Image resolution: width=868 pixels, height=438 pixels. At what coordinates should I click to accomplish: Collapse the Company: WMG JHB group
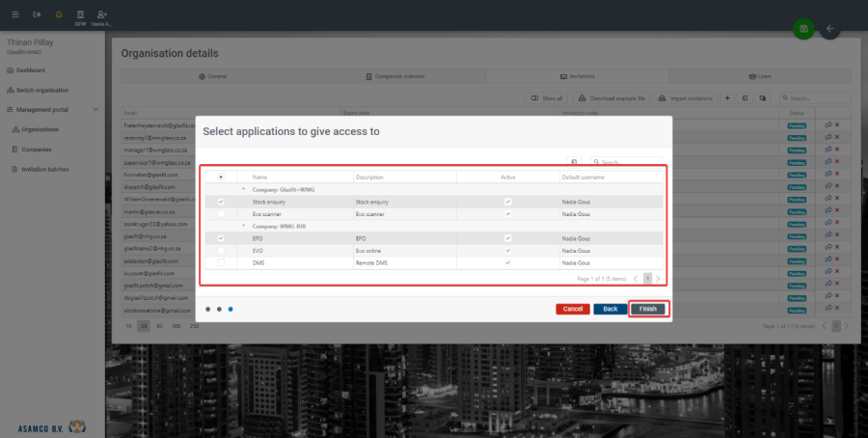(243, 225)
